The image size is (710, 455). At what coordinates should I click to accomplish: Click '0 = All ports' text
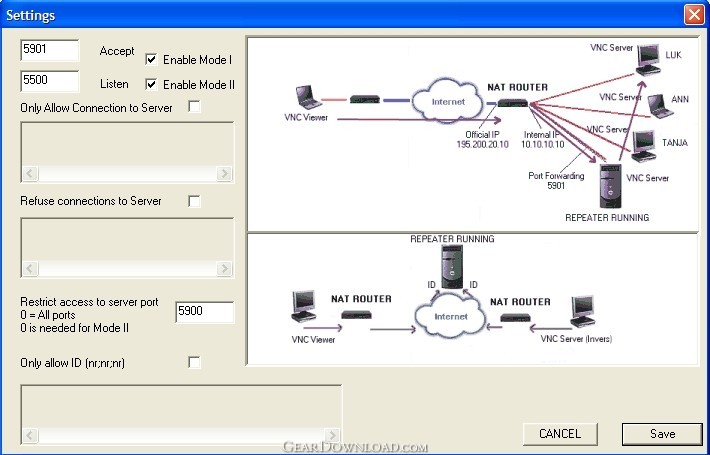(x=48, y=315)
